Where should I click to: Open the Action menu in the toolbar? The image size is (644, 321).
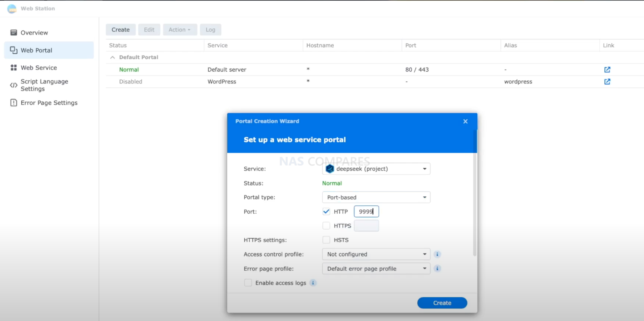click(x=180, y=29)
